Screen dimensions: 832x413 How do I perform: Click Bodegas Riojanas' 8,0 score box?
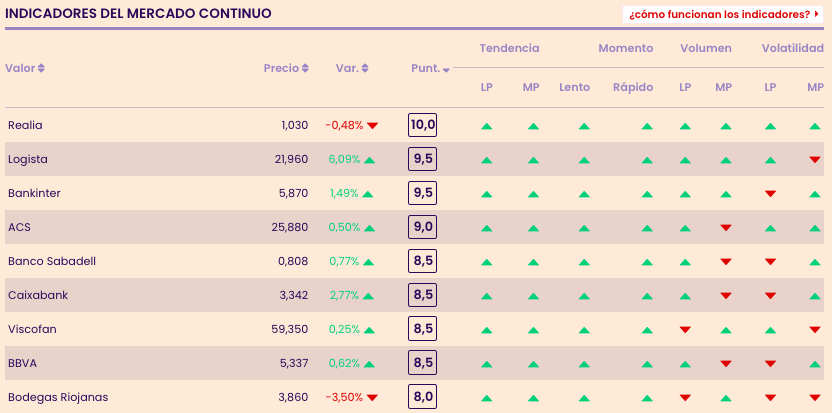423,397
